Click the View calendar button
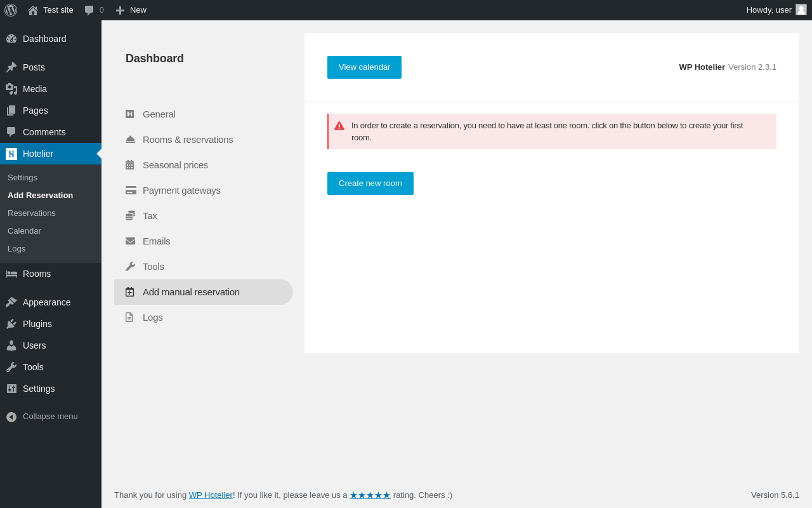 364,67
